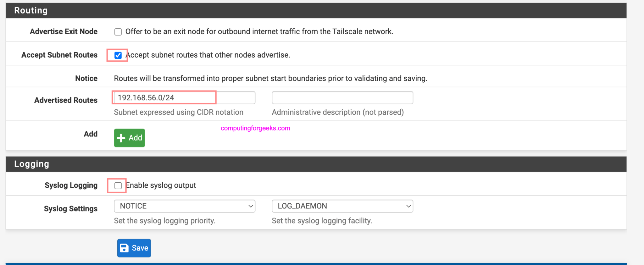This screenshot has height=265, width=644.
Task: Click the 'Subnet expressed using CIDR notation' help text
Action: [179, 112]
